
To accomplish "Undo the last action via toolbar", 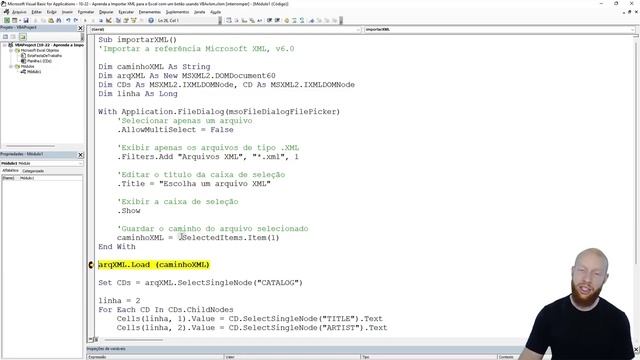I will click(68, 20).
